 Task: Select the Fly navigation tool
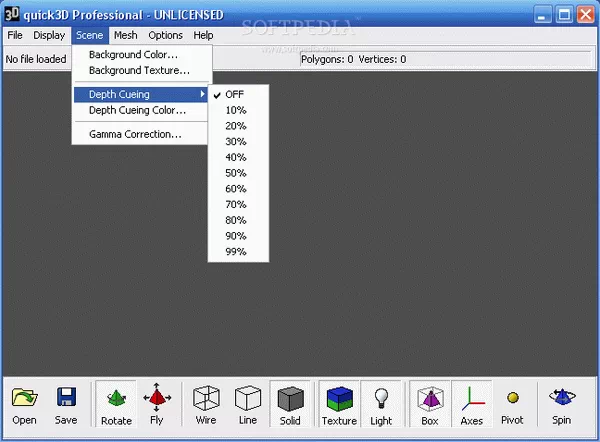coord(157,404)
